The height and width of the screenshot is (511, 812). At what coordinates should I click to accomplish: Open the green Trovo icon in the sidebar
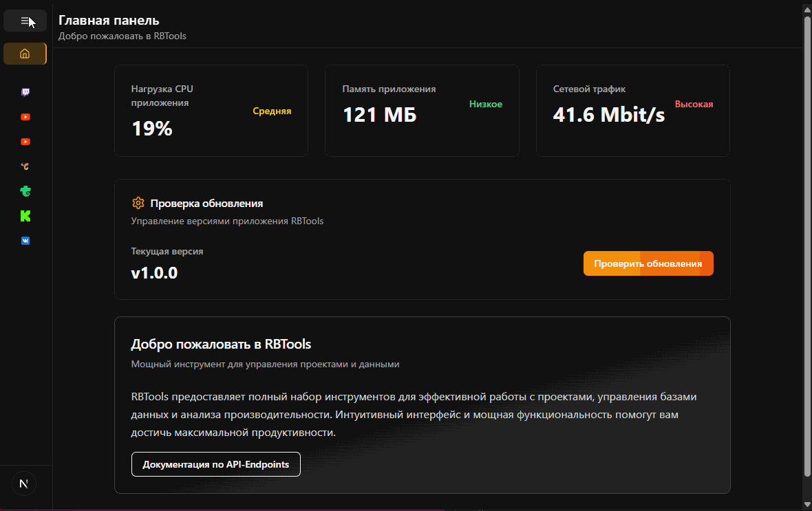pos(25,191)
